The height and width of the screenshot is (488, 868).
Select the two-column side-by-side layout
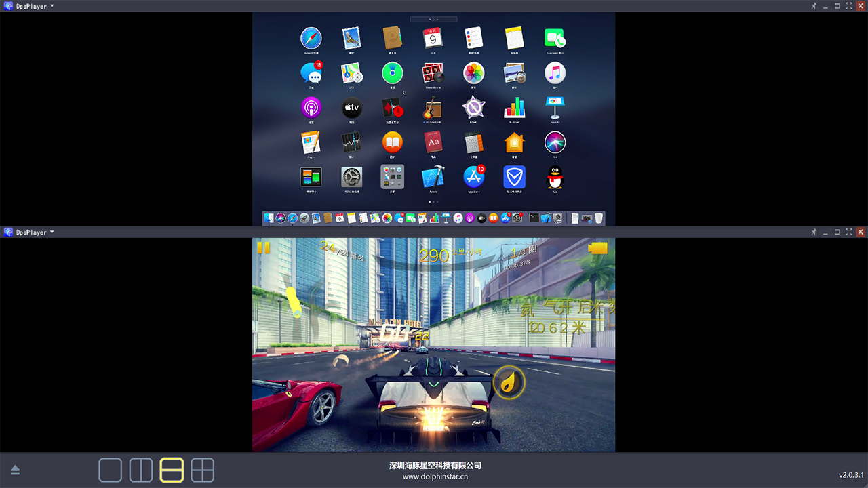tap(141, 470)
